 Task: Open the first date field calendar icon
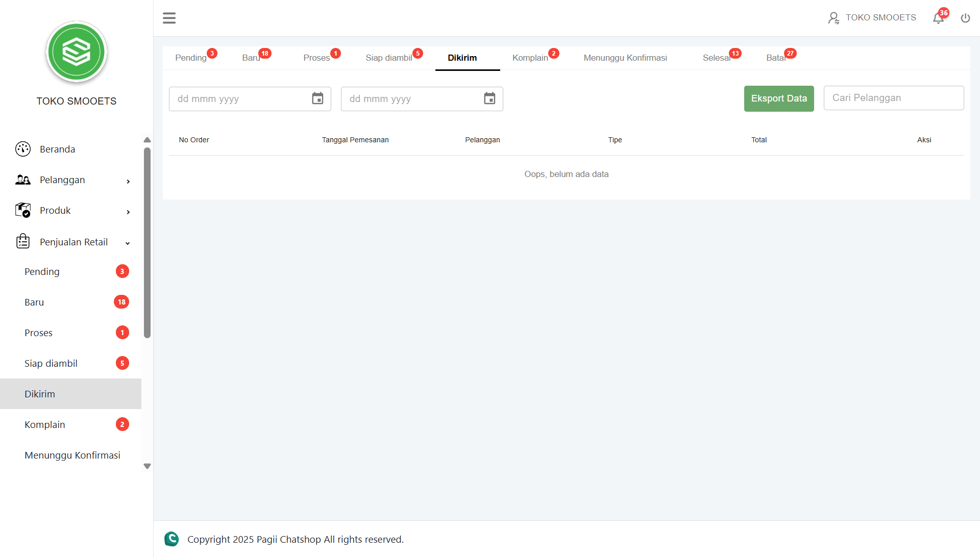point(317,98)
